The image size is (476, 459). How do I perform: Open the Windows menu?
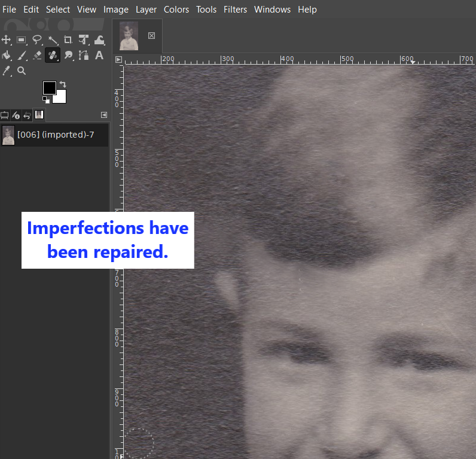(272, 10)
